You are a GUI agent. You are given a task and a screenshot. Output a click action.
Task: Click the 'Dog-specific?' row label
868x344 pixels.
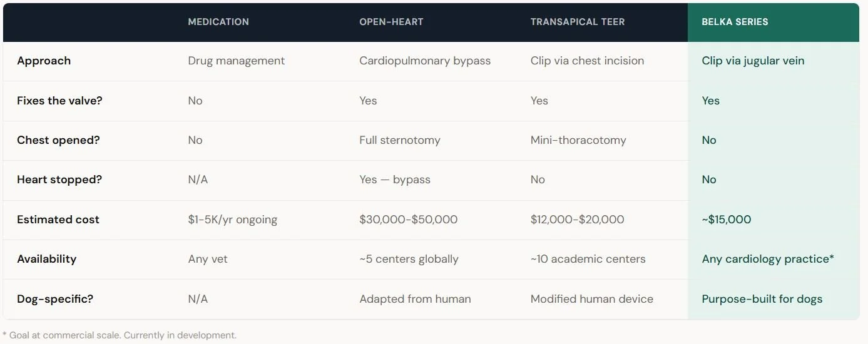point(55,299)
